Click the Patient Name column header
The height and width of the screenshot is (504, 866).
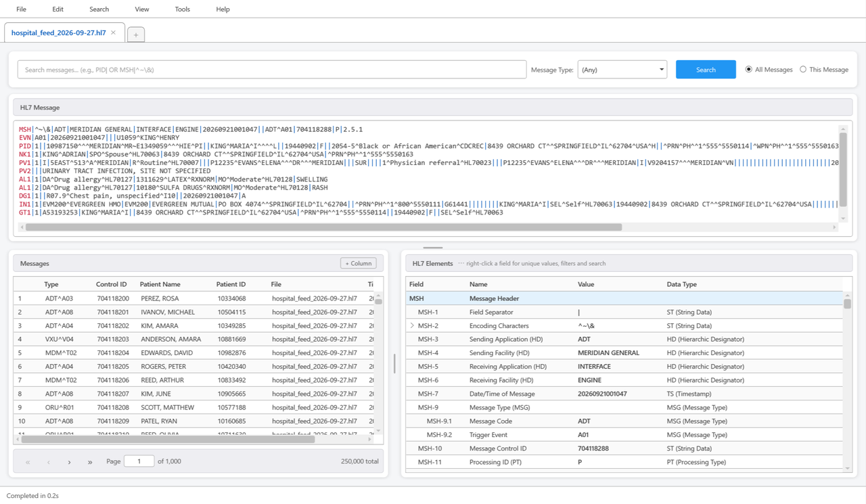click(x=160, y=284)
